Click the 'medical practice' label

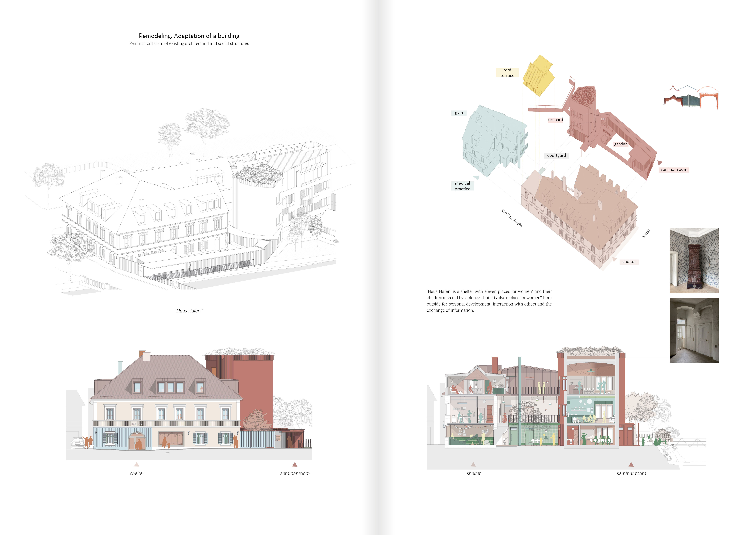pos(462,186)
